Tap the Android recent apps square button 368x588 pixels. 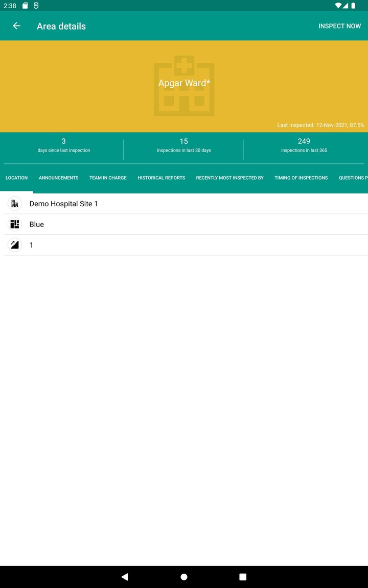pyautogui.click(x=243, y=577)
